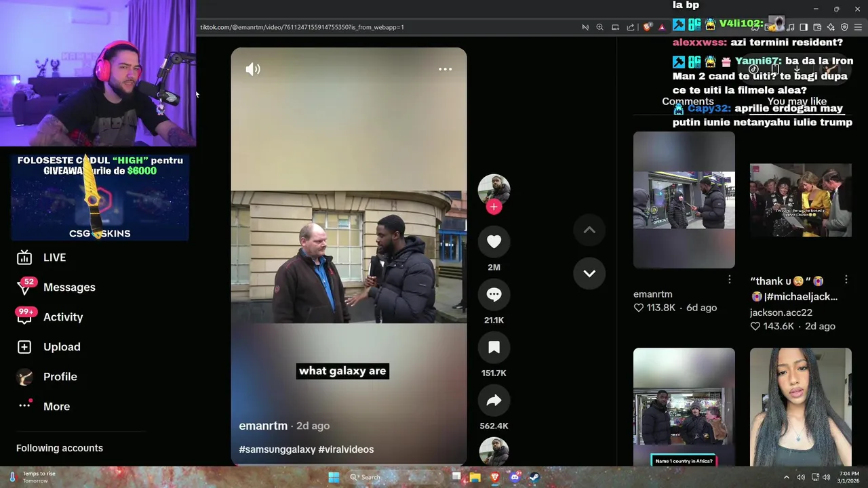Click the 'what galaxy are' caption text
868x488 pixels.
(342, 371)
